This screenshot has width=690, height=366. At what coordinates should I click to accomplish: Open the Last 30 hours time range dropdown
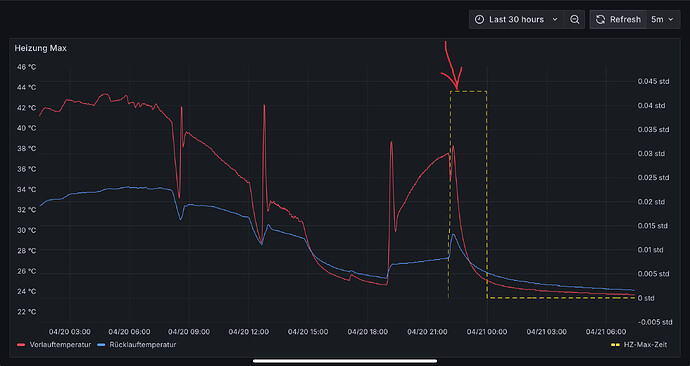coord(517,20)
